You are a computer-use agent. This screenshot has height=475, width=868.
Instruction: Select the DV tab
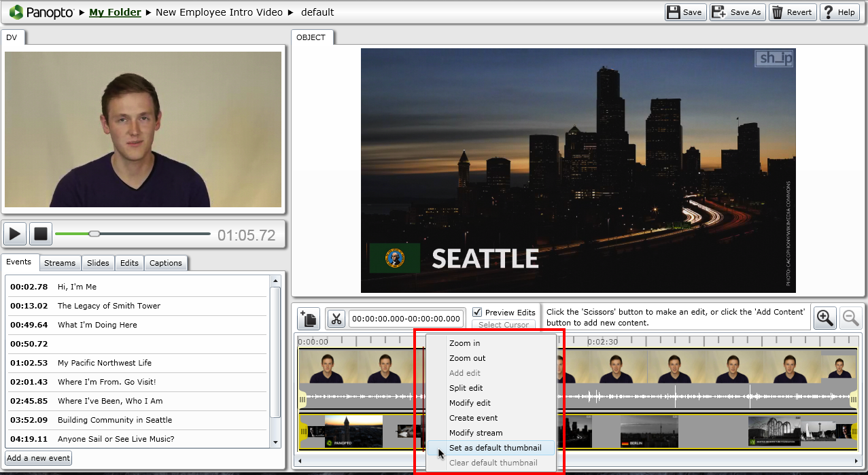(x=12, y=38)
